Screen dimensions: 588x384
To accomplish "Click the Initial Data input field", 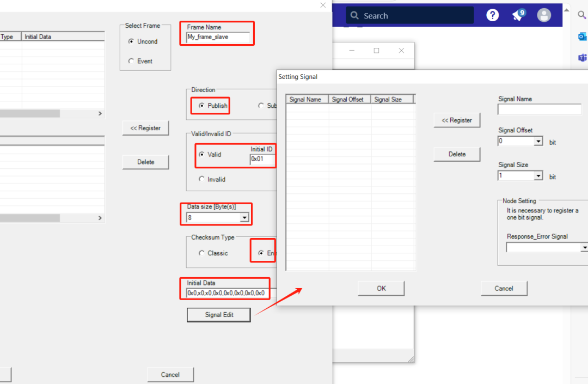I will [x=231, y=293].
